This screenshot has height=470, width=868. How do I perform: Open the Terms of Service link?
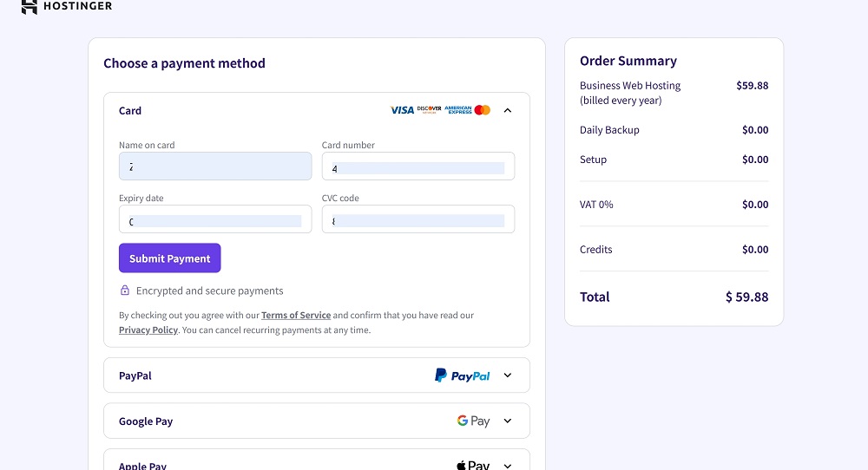coord(296,315)
